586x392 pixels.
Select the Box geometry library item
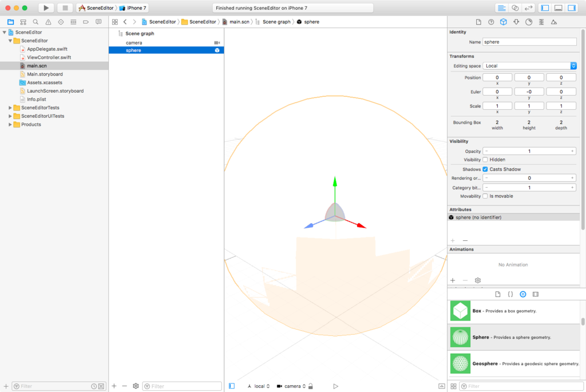coord(513,311)
